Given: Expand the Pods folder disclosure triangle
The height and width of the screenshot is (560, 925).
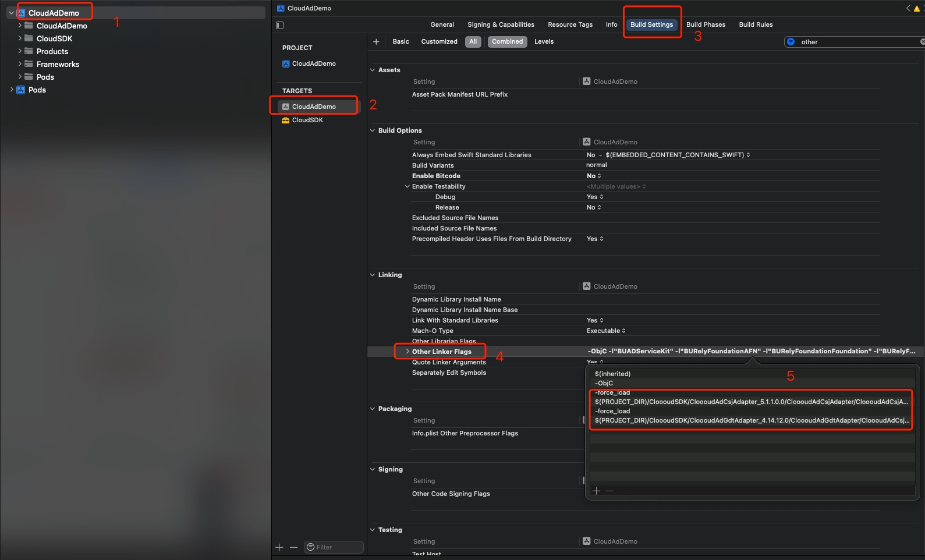Looking at the screenshot, I should coord(20,77).
